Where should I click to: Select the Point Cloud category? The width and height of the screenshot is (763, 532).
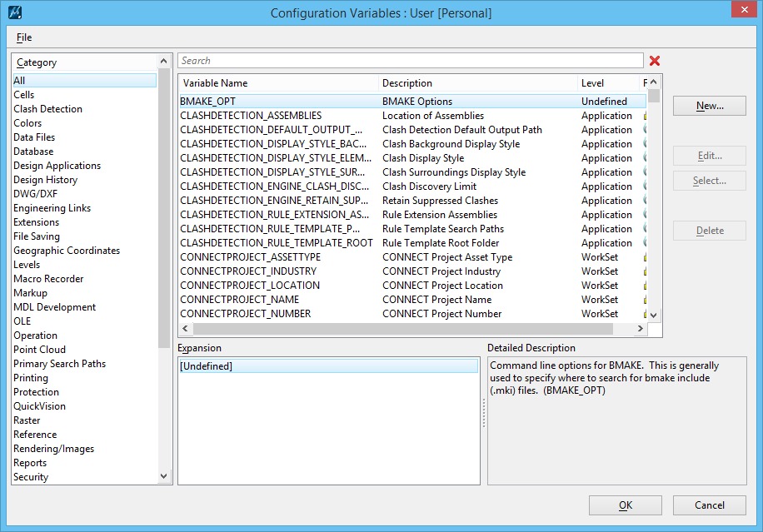tap(85, 349)
